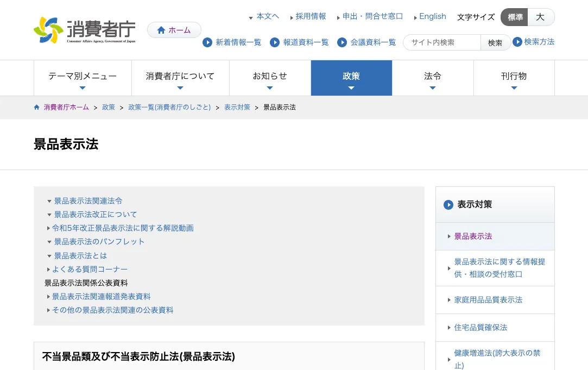Open 景品表示法関連報道発表資料 link

coord(101,297)
